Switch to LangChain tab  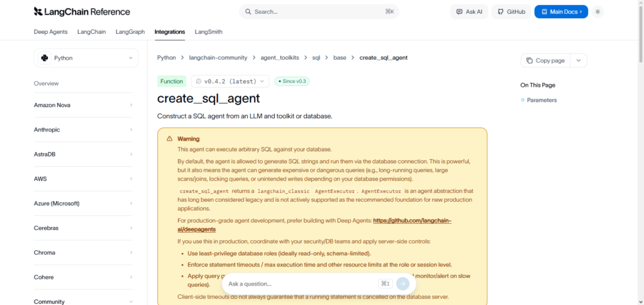[x=92, y=31]
